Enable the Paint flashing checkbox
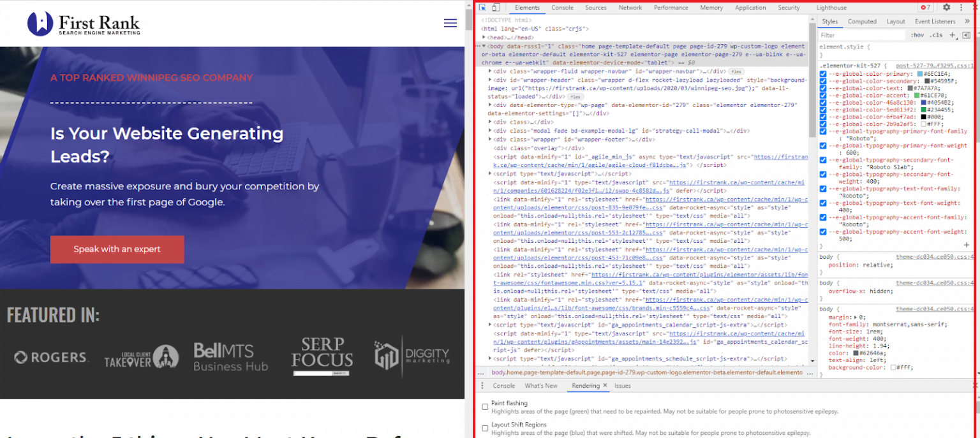Screen dimensions: 980x438 click(486, 406)
